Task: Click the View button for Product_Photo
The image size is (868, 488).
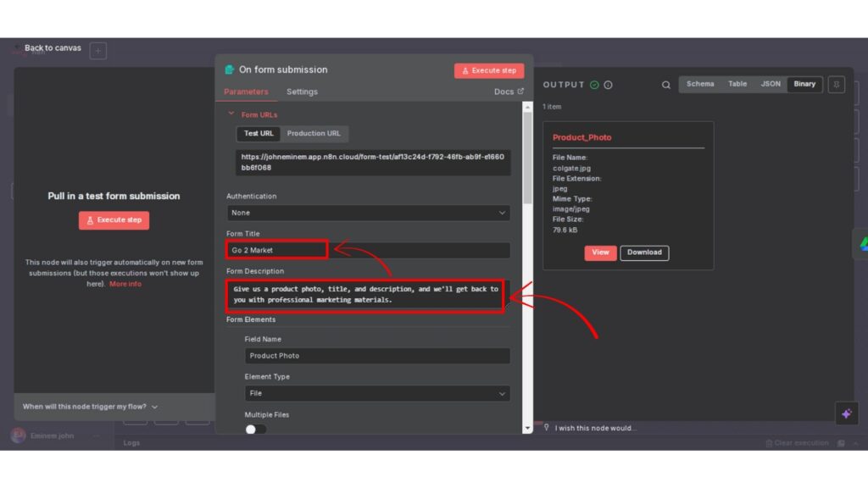Action: click(x=600, y=252)
